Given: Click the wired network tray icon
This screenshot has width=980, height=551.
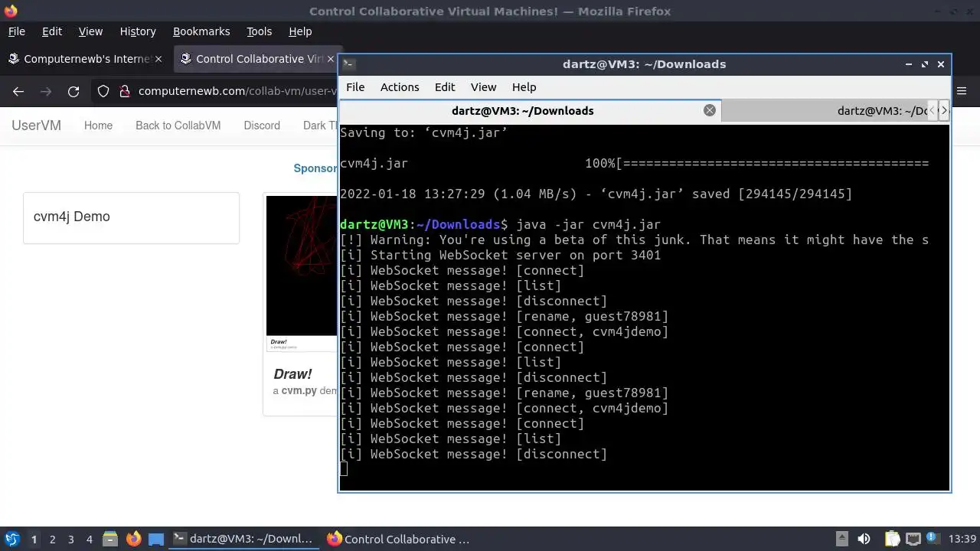Looking at the screenshot, I should pyautogui.click(x=913, y=539).
